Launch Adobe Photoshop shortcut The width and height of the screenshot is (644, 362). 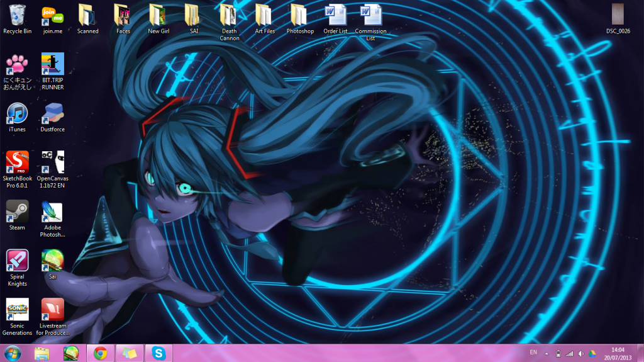point(53,219)
